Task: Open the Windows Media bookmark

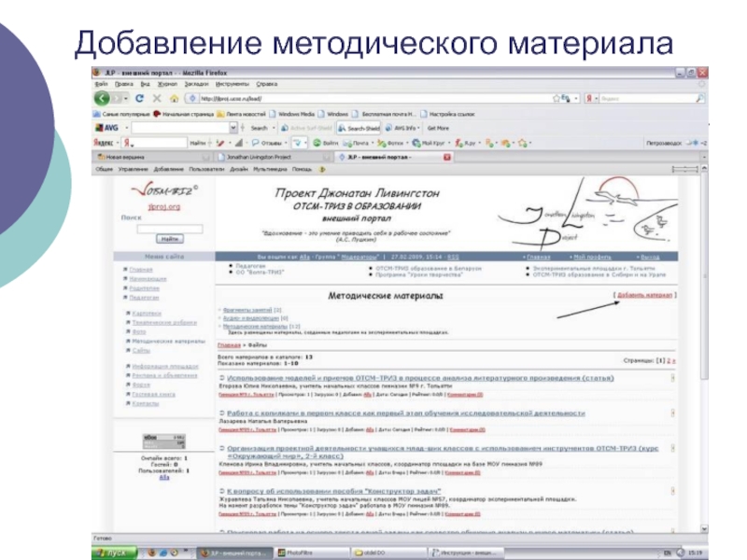Action: (292, 114)
